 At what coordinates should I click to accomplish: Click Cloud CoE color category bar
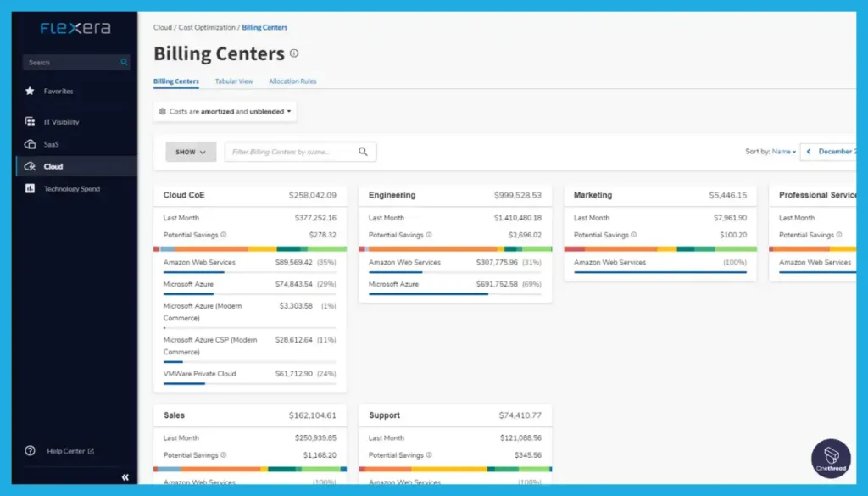tap(250, 249)
